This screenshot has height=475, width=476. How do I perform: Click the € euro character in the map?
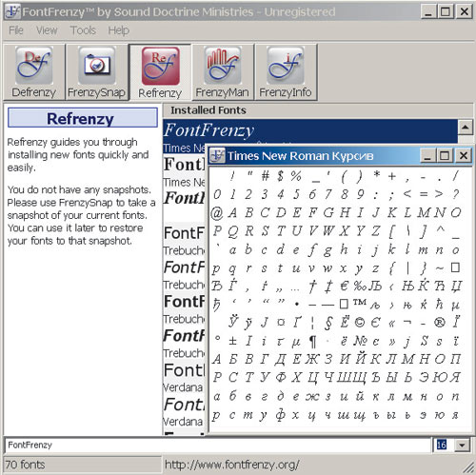(x=345, y=287)
